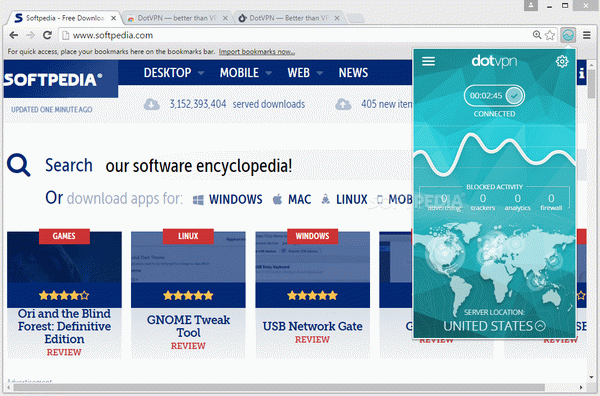This screenshot has width=600, height=396.
Task: Click the GNOME Tweak Tool star rating
Action: (188, 295)
